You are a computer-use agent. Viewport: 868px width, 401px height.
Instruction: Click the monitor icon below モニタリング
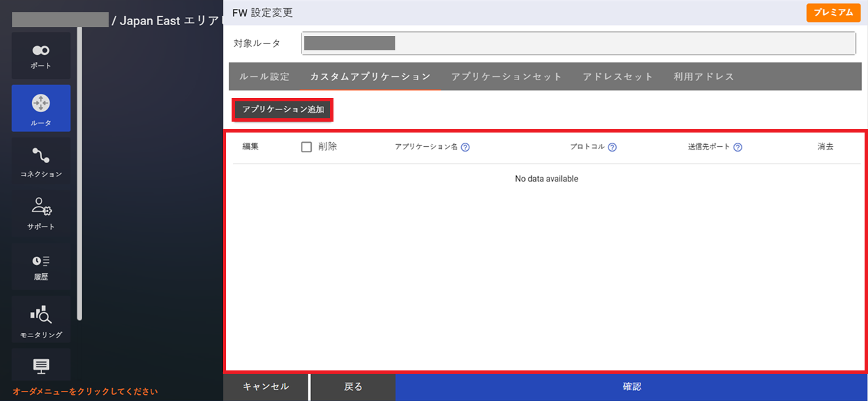[41, 365]
